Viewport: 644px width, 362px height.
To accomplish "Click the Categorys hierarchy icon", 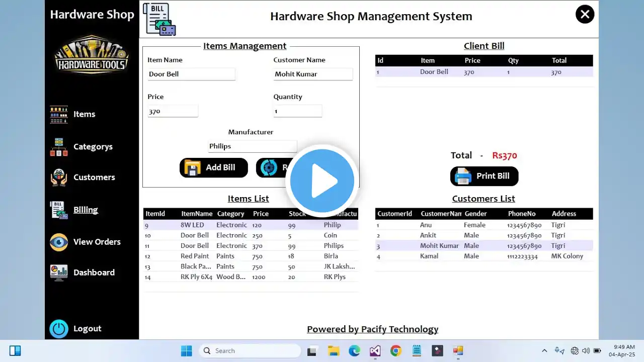I will (59, 147).
